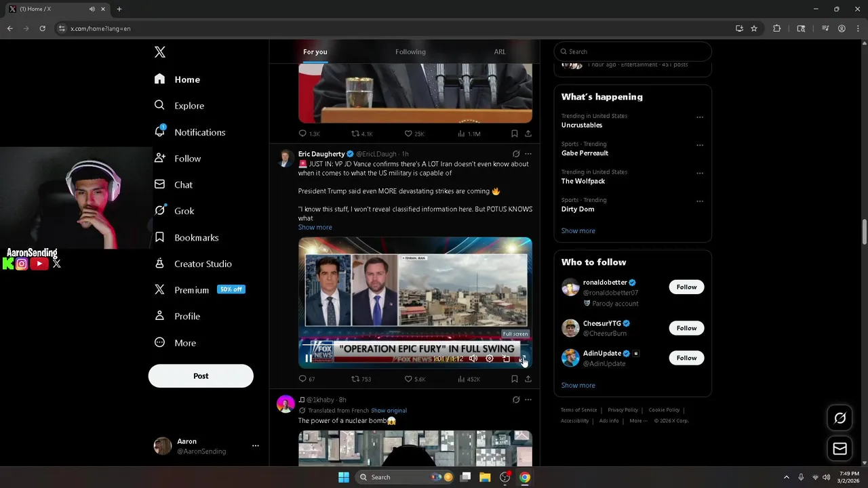
Task: Open Creator Studio in the sidebar
Action: point(193,264)
